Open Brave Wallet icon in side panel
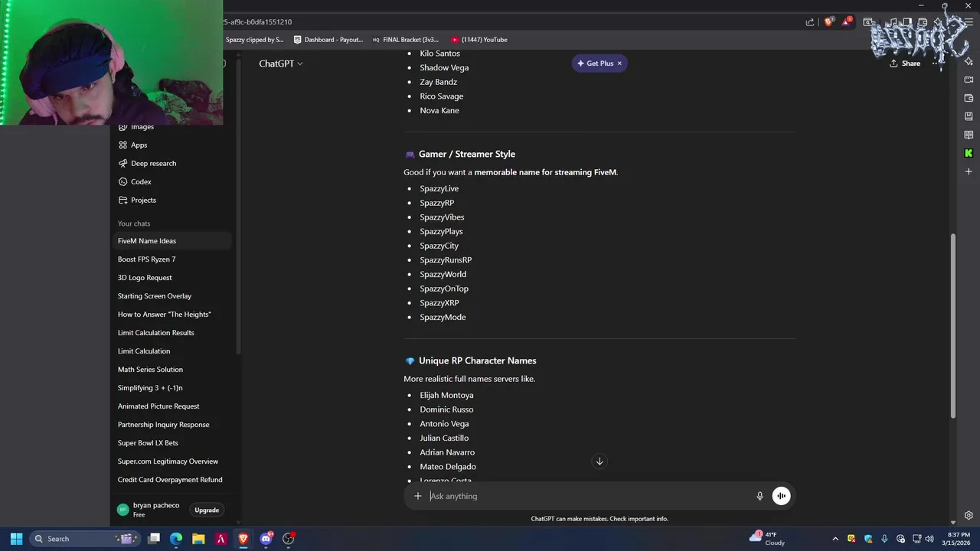 [x=969, y=98]
